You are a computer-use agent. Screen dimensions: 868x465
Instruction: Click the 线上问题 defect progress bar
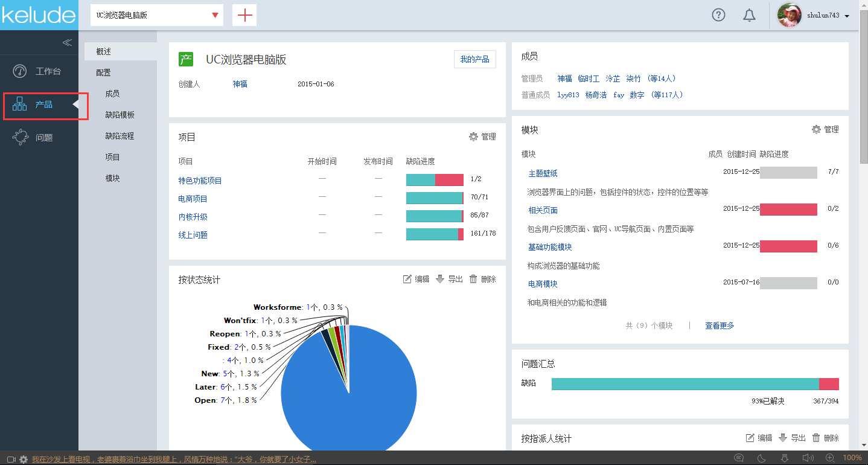coord(435,234)
